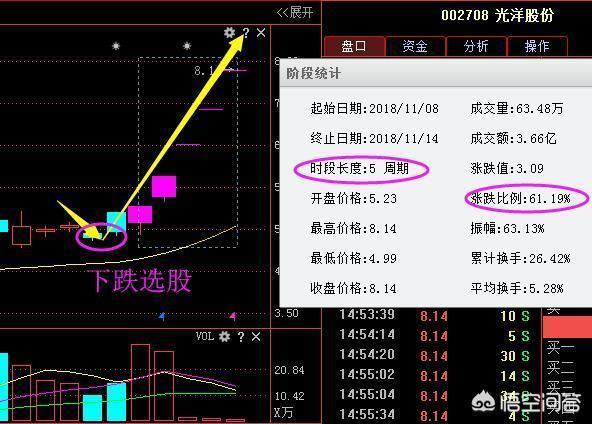Screen dimensions: 592x424
Task: Select the large magenta candlestick bar
Action: [x=164, y=187]
